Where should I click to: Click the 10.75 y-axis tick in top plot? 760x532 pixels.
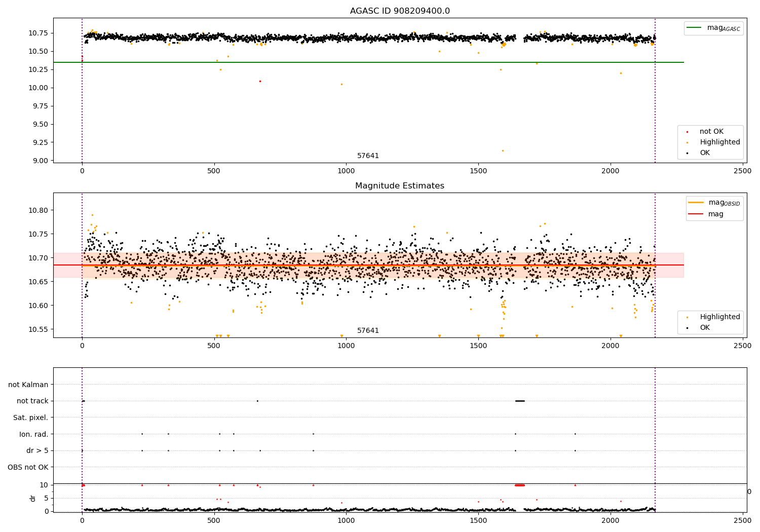pos(39,33)
